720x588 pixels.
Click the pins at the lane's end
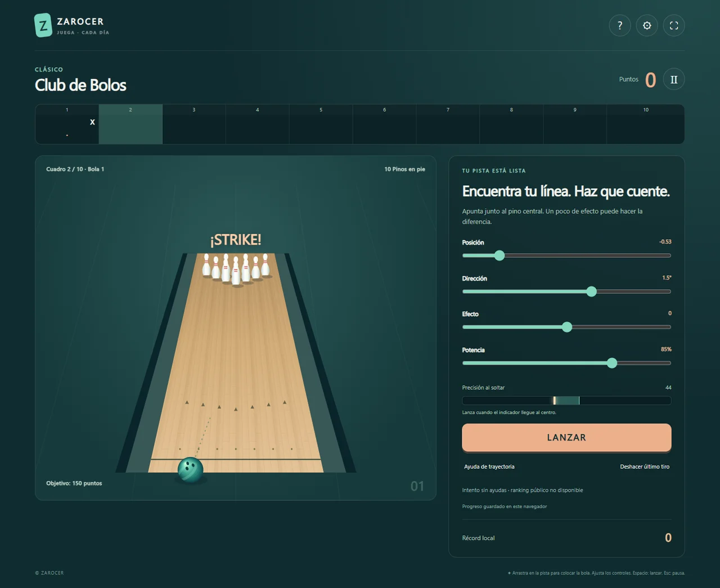tap(236, 270)
